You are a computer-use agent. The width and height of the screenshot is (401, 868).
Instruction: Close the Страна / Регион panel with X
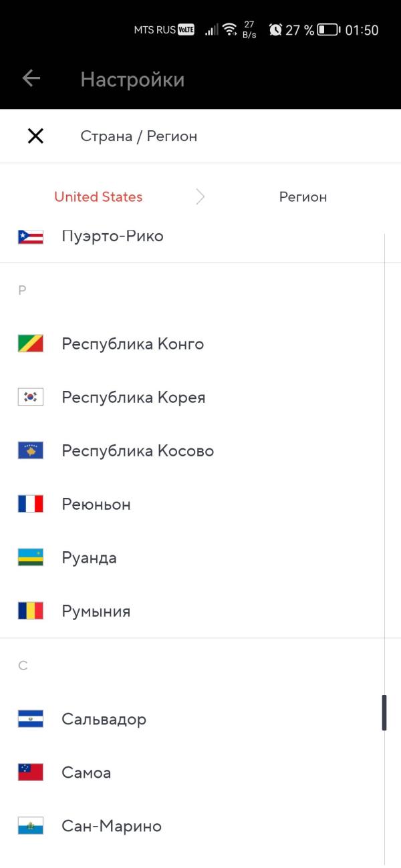pos(35,136)
